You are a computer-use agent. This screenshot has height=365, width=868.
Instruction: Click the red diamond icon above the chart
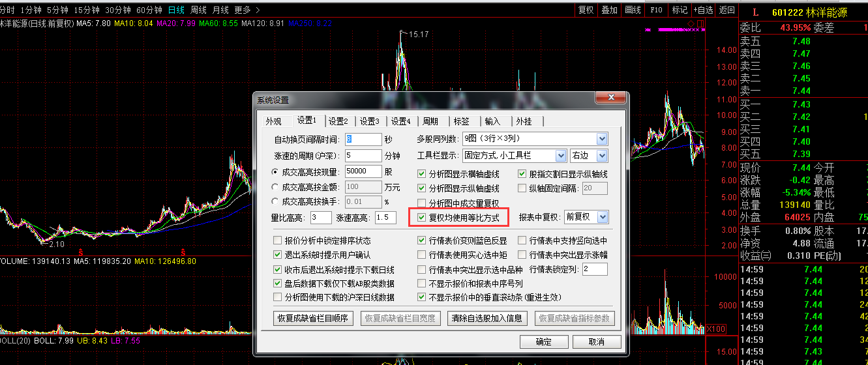coord(691,24)
